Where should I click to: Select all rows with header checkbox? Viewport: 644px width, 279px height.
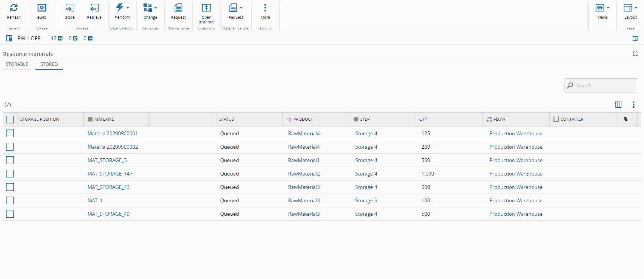[x=10, y=120]
